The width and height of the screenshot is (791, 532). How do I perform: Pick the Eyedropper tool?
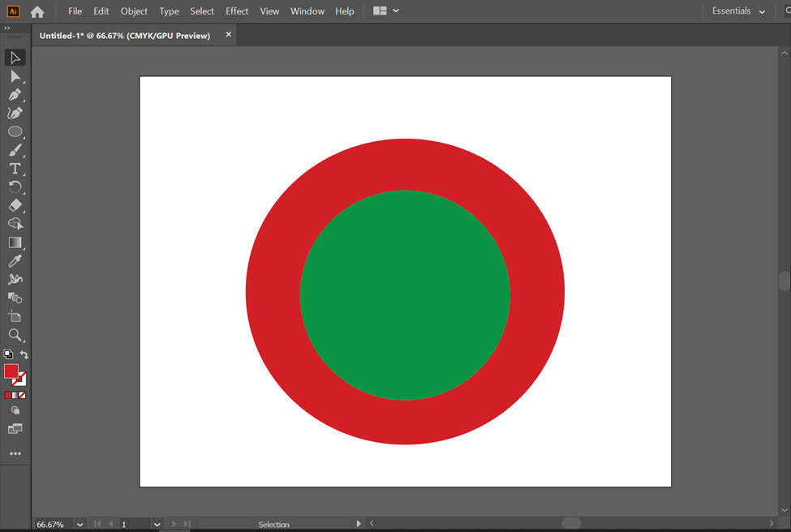[x=15, y=261]
